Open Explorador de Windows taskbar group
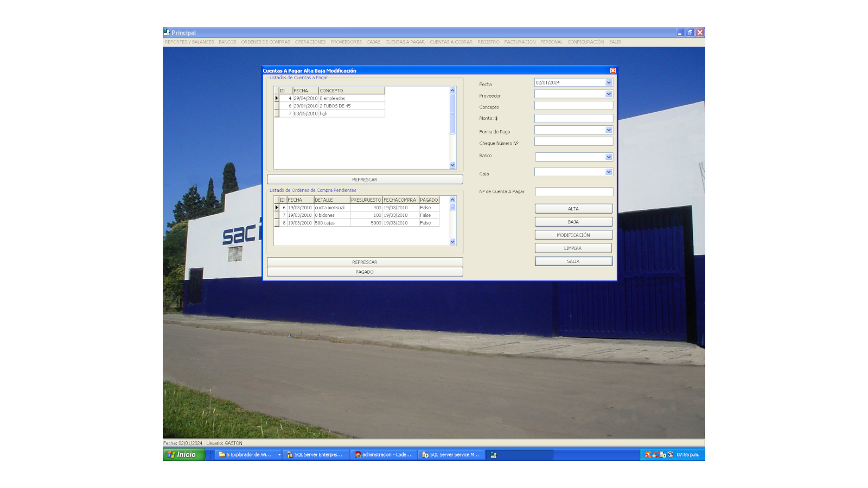Screen dimensions: 868x488 click(x=247, y=455)
